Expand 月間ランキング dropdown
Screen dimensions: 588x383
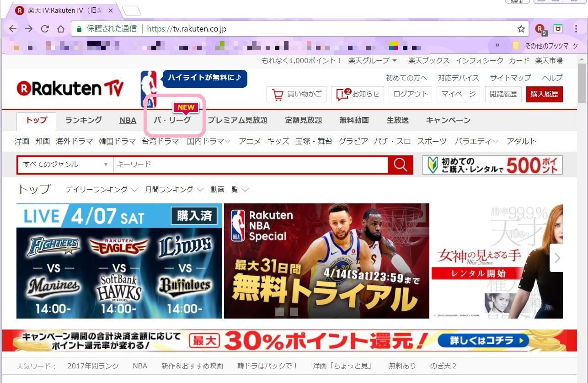click(x=174, y=189)
